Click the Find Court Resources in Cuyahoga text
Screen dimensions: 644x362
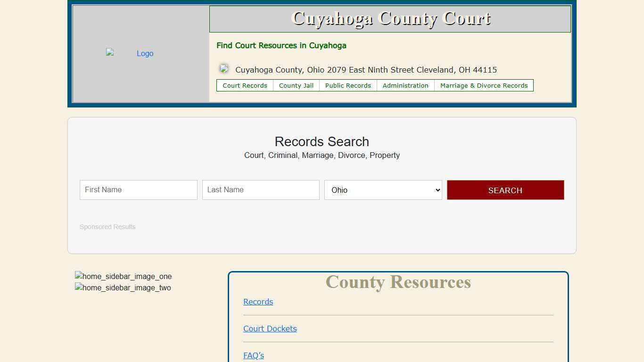(x=281, y=46)
